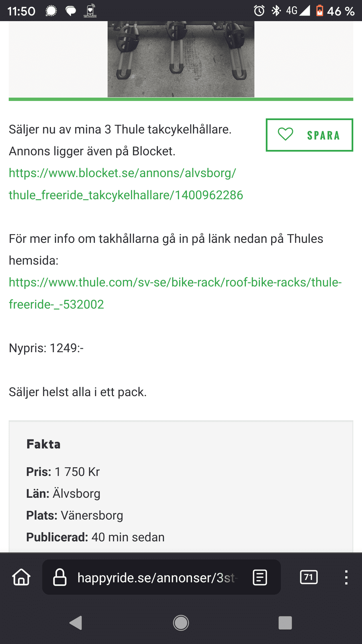The width and height of the screenshot is (362, 644).
Task: Tap the Fakta section heading
Action: [x=44, y=444]
